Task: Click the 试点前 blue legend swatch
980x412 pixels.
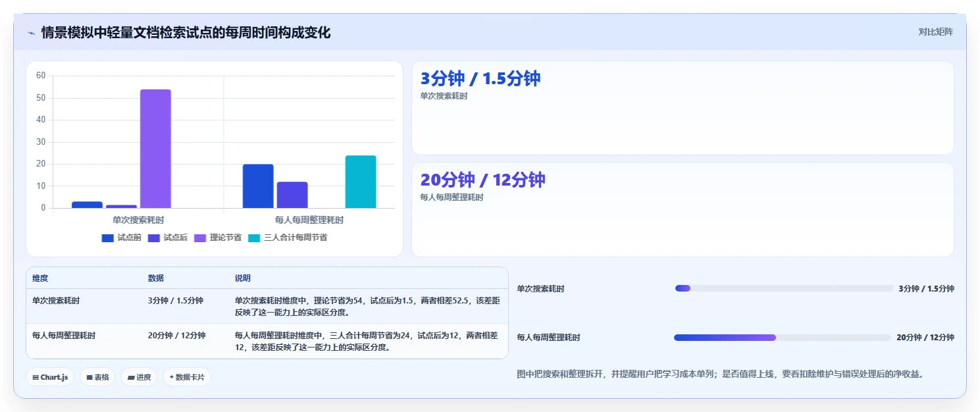Action: 108,238
